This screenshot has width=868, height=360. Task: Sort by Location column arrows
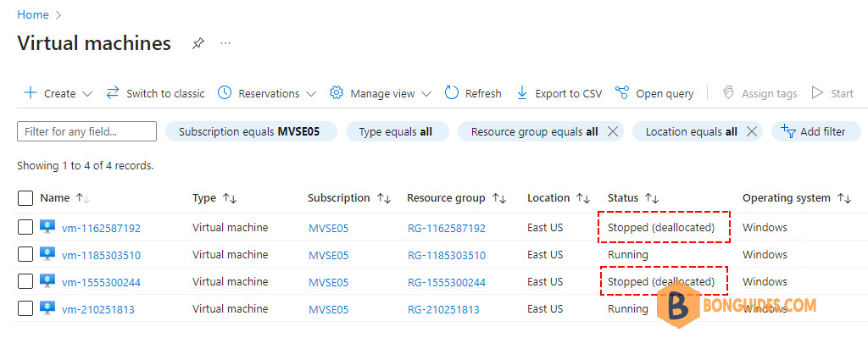[x=583, y=198]
